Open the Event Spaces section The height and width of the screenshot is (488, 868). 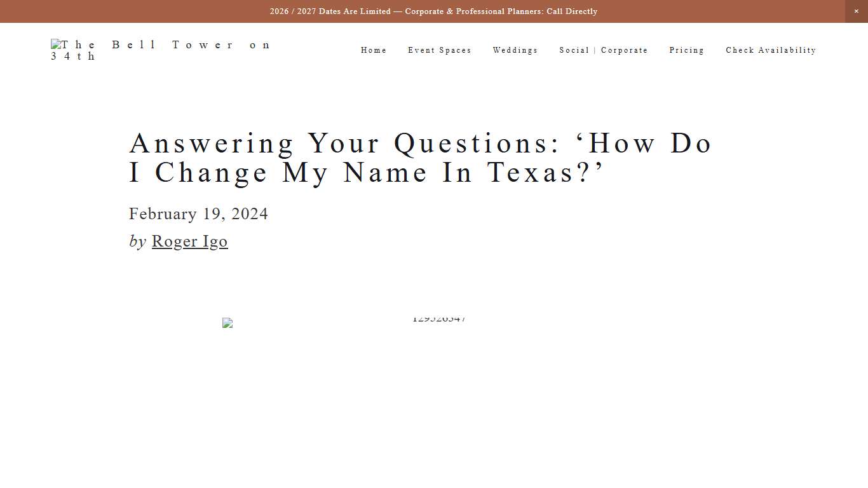click(x=440, y=50)
